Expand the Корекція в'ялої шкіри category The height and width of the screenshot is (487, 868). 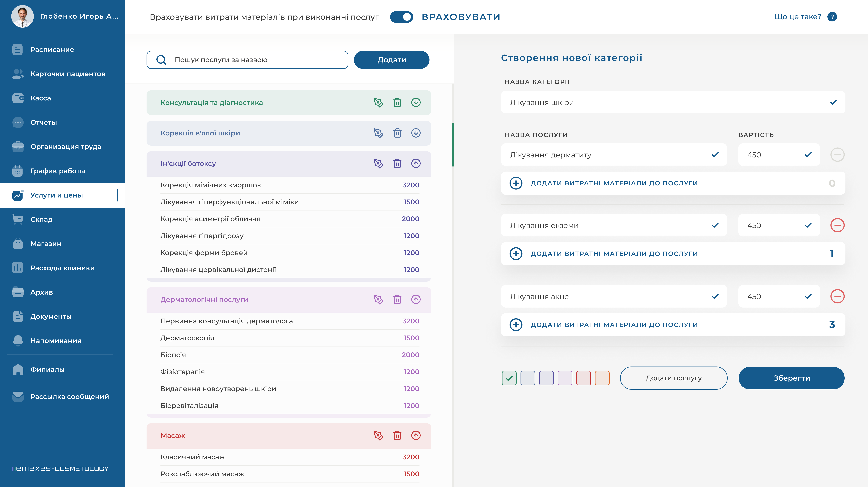point(416,133)
